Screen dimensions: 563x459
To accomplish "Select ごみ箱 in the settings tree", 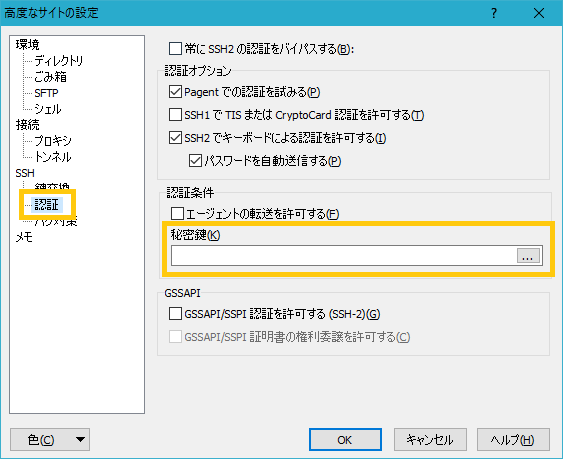I will (x=50, y=76).
